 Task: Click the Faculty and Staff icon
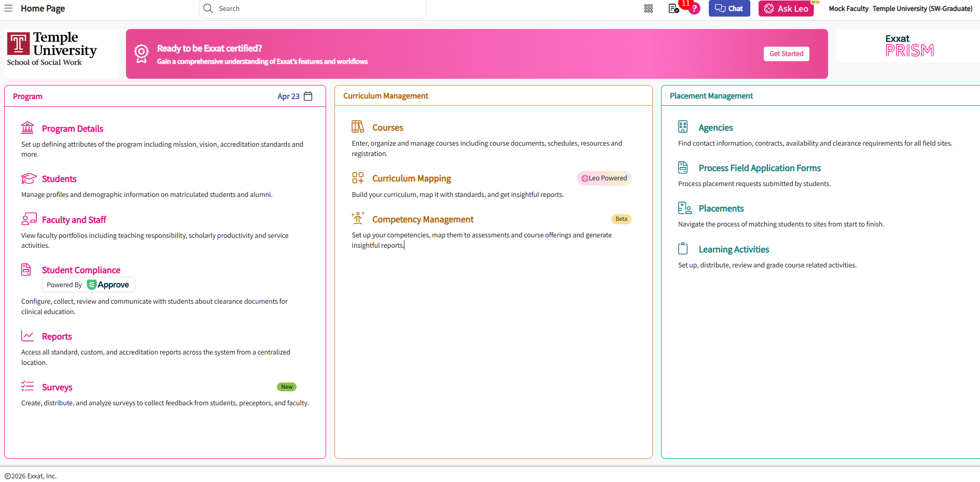[x=29, y=219]
